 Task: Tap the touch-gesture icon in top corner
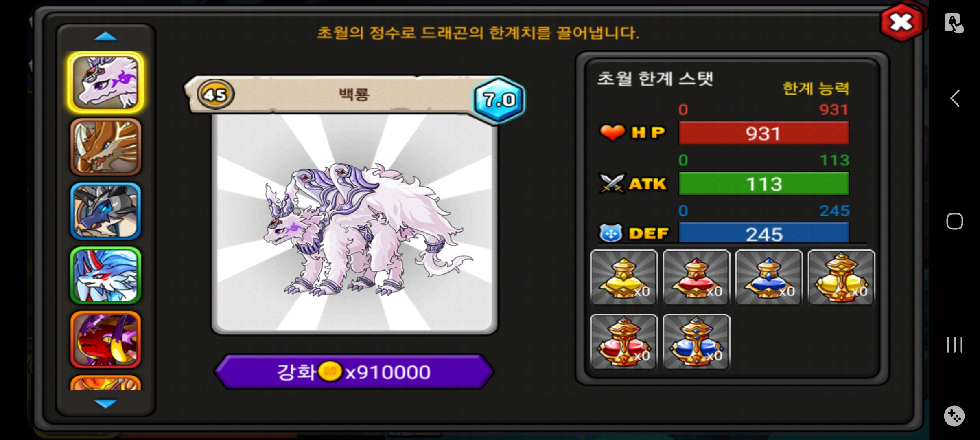point(954,23)
